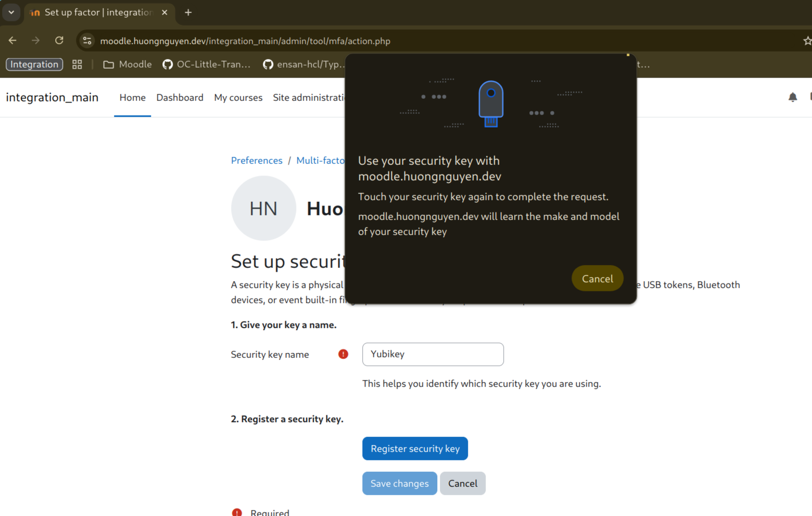Select the Set up factor browser tab
Image resolution: width=812 pixels, height=516 pixels.
click(x=99, y=12)
